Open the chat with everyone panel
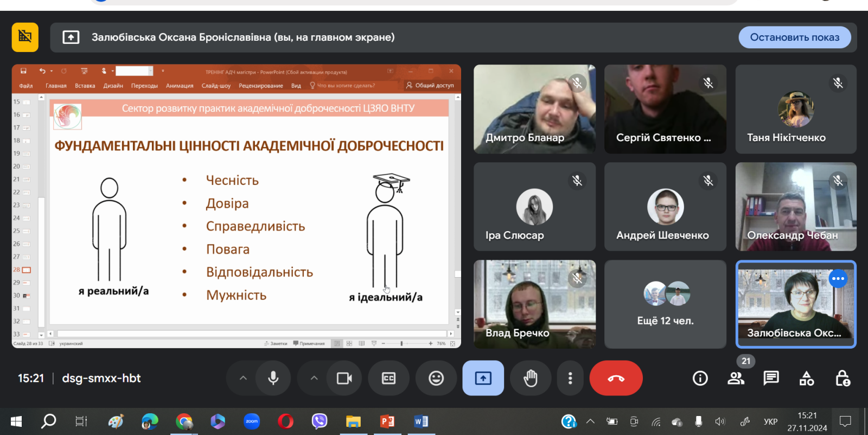The height and width of the screenshot is (435, 868). (771, 378)
